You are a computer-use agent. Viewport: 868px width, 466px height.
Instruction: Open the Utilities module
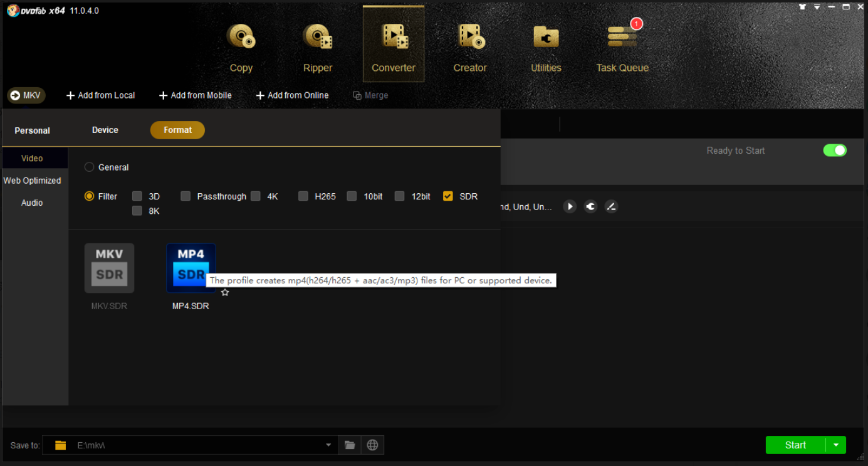[x=546, y=48]
